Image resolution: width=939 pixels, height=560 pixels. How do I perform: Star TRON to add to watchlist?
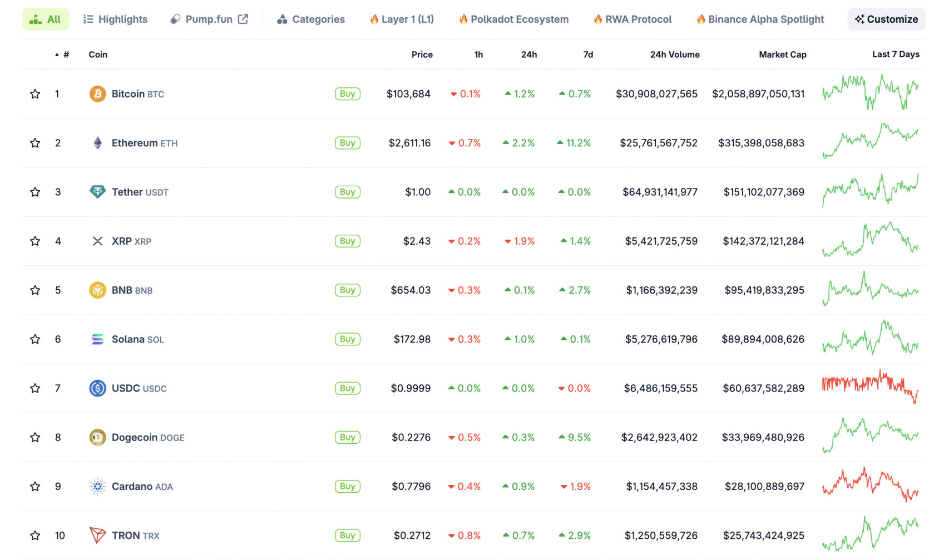coord(35,536)
